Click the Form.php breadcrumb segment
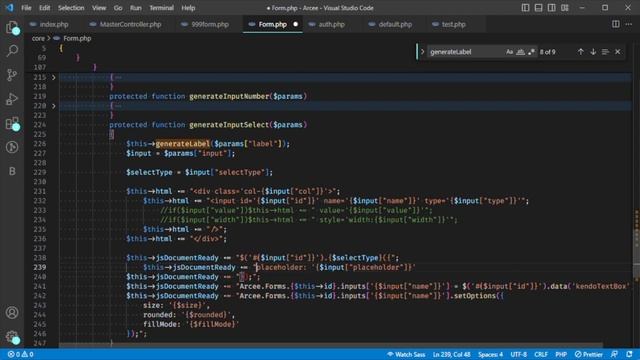The height and width of the screenshot is (360, 640). pyautogui.click(x=77, y=38)
